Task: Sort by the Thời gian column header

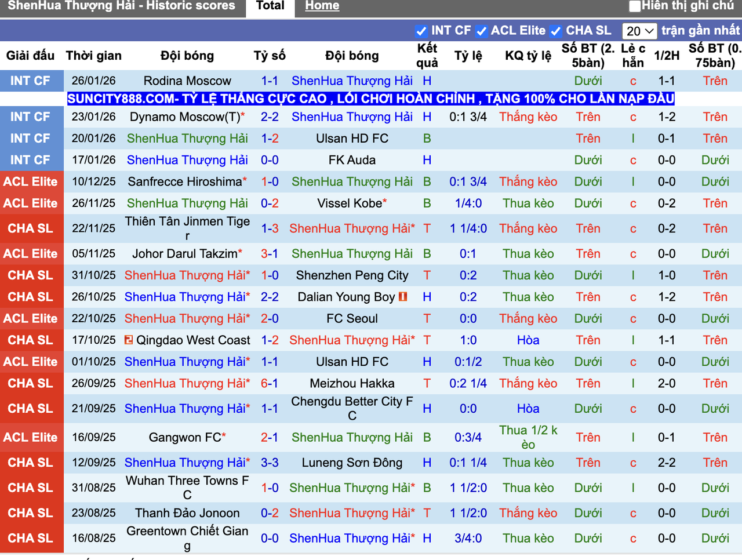Action: pyautogui.click(x=94, y=56)
